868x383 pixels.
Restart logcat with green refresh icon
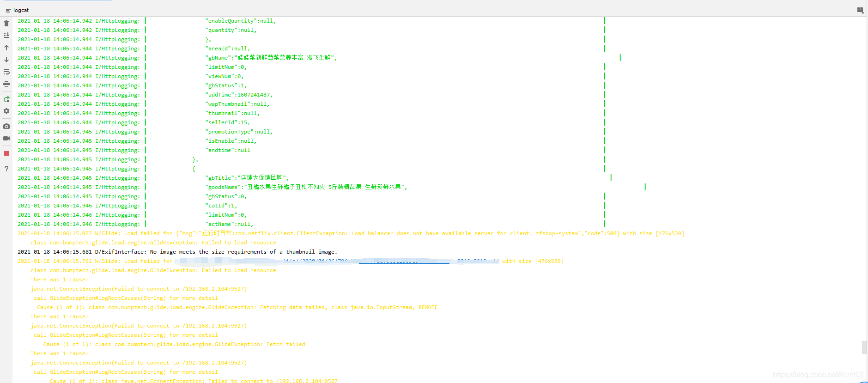click(x=6, y=99)
